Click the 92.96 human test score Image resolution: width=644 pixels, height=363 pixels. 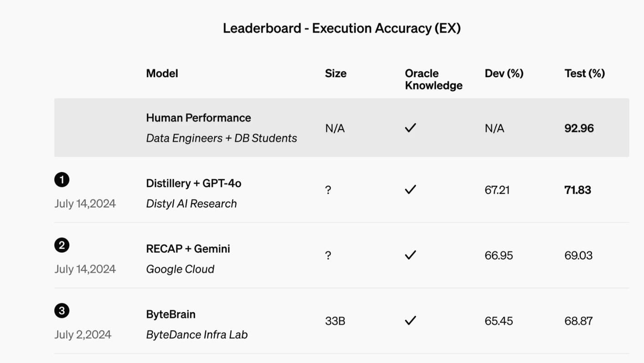tap(579, 128)
